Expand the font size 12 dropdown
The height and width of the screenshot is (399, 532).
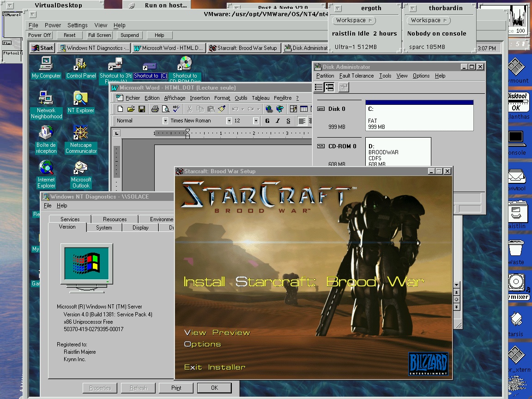pyautogui.click(x=256, y=121)
